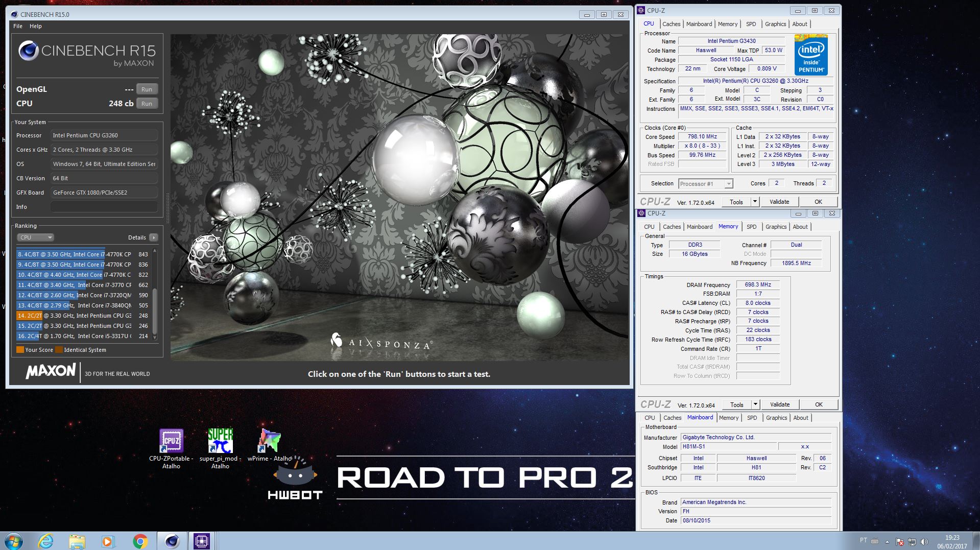Switch to Cinebench via its taskbar icon
This screenshot has height=550, width=980.
[172, 541]
